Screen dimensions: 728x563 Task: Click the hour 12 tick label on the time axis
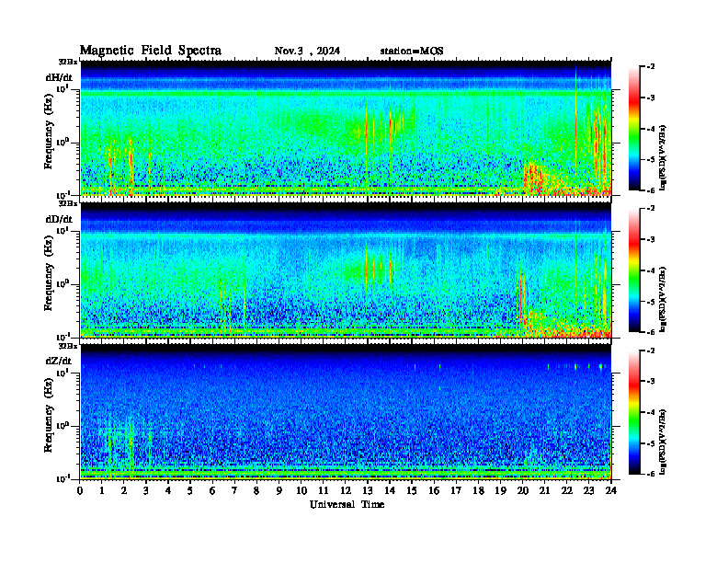(x=346, y=490)
